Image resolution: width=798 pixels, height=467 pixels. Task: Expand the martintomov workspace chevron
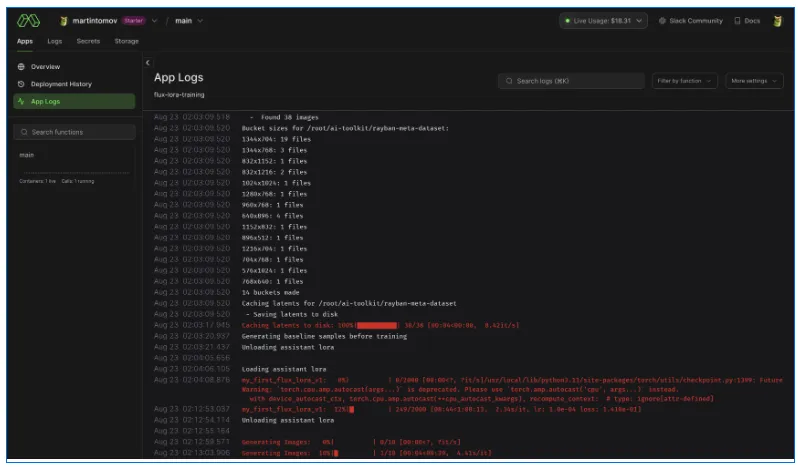(154, 21)
